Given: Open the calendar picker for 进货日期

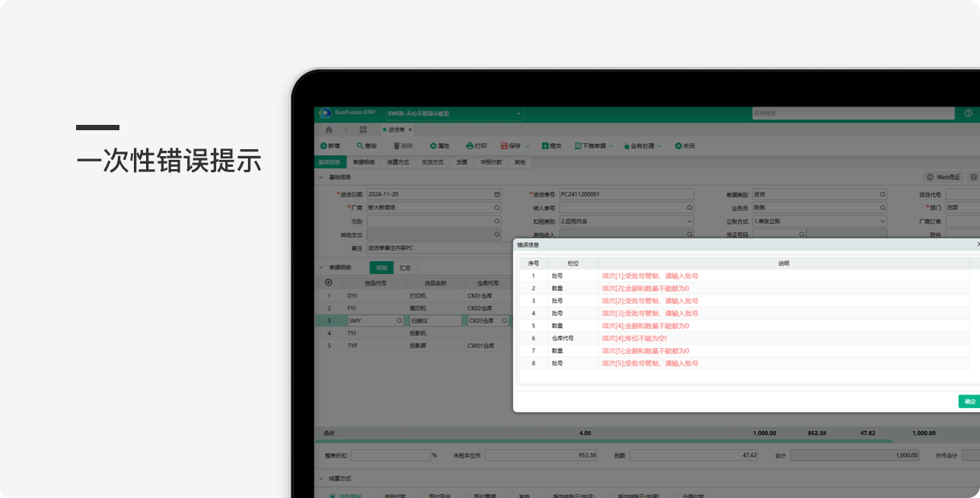Looking at the screenshot, I should (x=497, y=194).
